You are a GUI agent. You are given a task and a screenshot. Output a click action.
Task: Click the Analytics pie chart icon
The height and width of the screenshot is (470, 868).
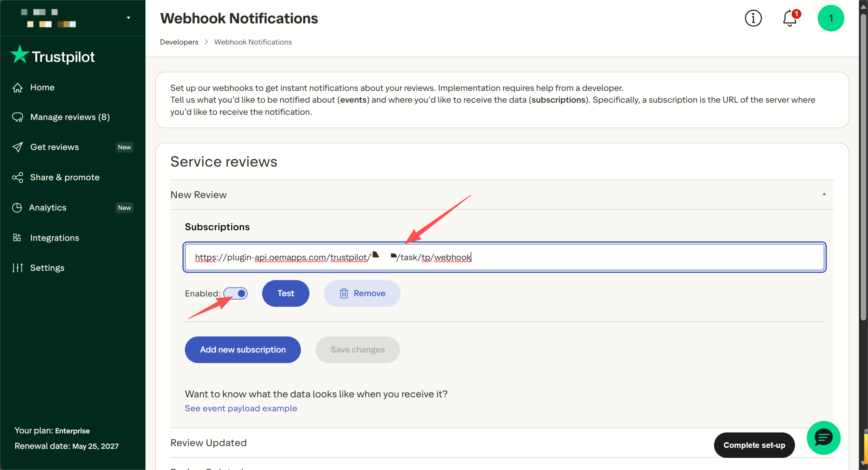coord(17,208)
